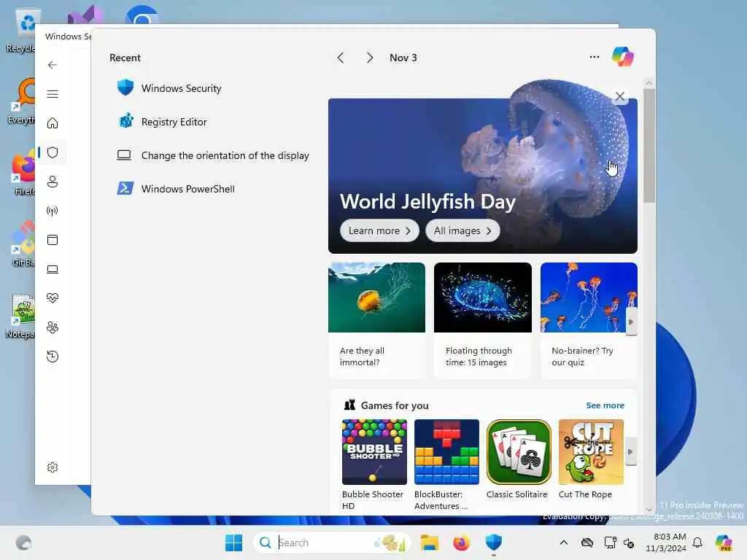
Task: Open Classic Solitaire game
Action: (519, 459)
